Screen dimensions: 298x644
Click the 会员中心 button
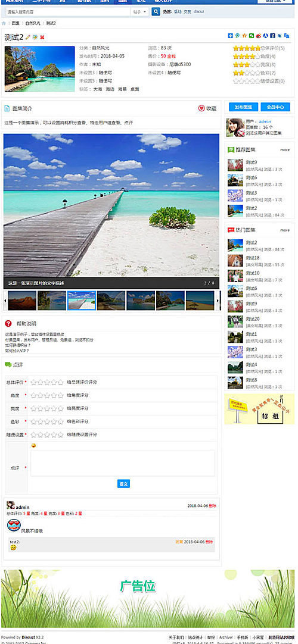275,107
